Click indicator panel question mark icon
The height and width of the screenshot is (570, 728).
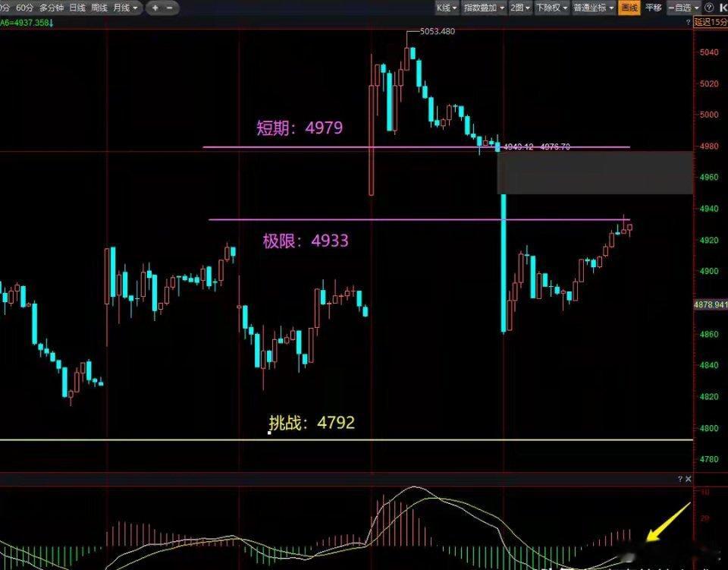tap(680, 478)
